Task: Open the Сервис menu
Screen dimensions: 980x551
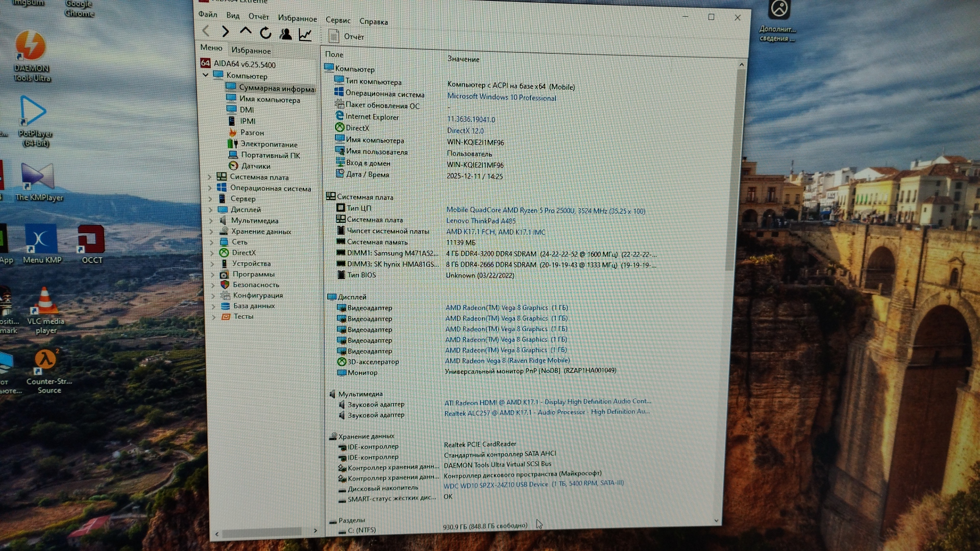Action: [338, 20]
